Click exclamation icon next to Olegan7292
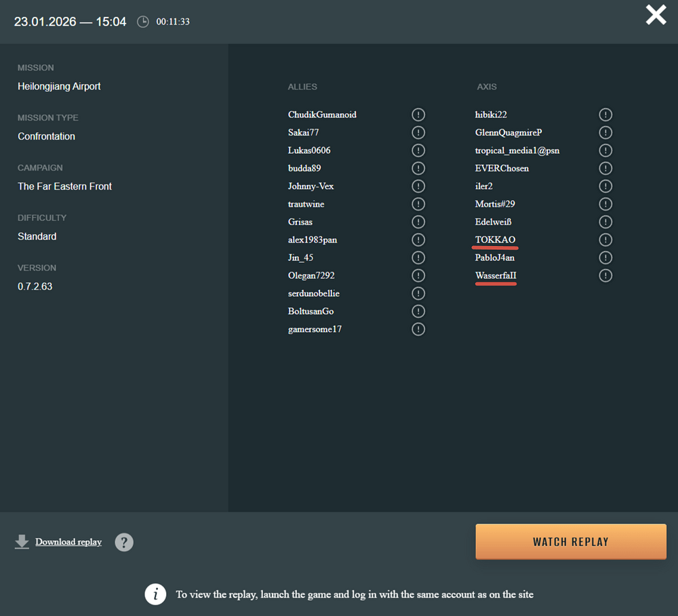 pos(418,276)
